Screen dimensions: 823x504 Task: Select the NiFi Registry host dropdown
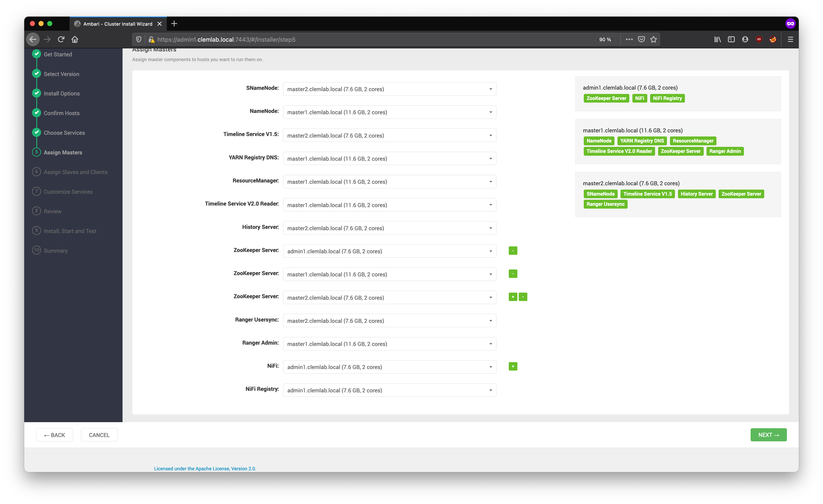click(x=389, y=390)
